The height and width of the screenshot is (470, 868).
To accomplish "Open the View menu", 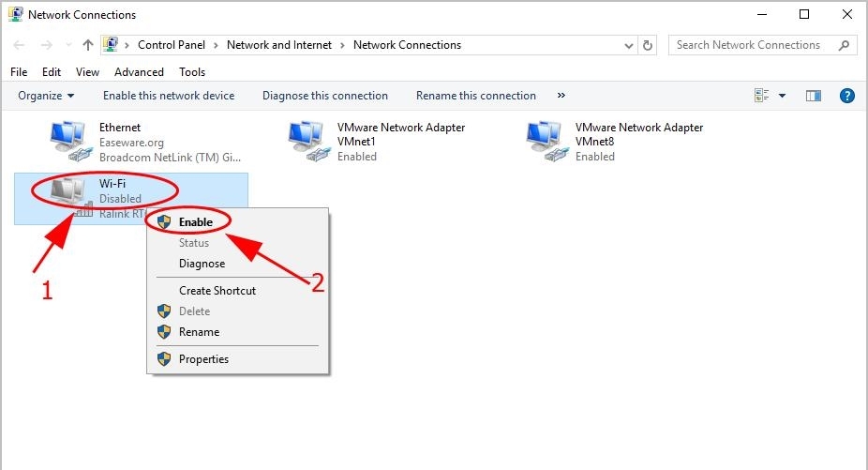I will 87,72.
